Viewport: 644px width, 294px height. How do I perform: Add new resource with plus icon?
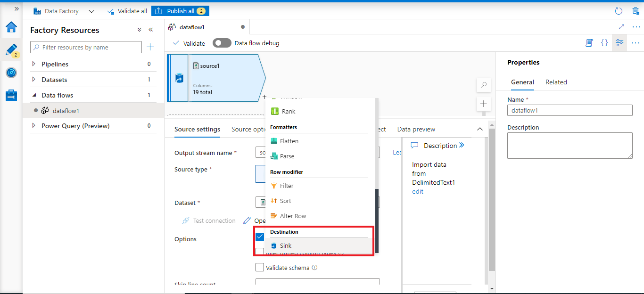(150, 47)
